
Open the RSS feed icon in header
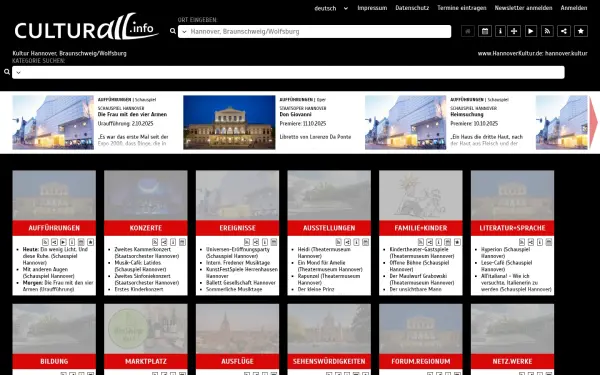coord(547,31)
